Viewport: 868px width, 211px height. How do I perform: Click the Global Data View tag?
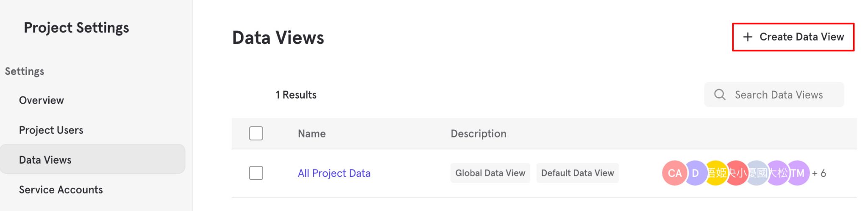point(490,173)
